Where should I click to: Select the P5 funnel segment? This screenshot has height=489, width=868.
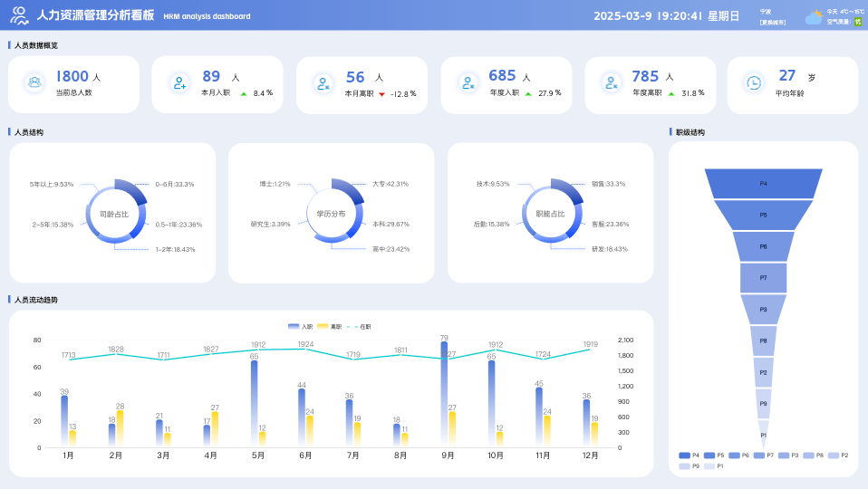point(763,216)
